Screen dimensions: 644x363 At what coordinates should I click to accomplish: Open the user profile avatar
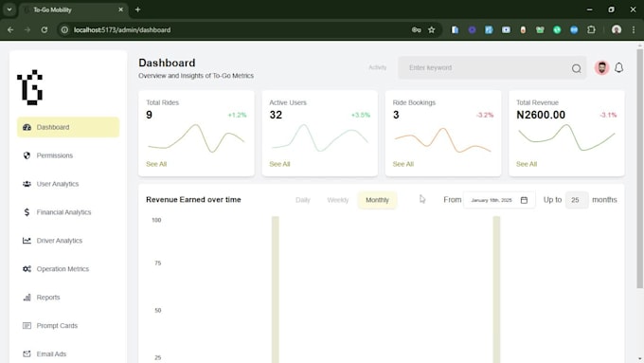point(601,68)
